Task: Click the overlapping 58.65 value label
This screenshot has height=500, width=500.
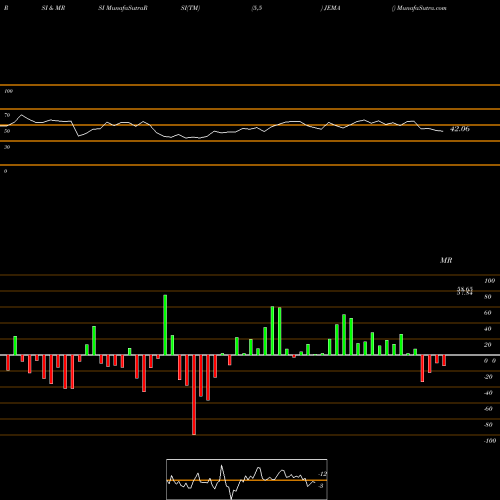Action: (465, 290)
